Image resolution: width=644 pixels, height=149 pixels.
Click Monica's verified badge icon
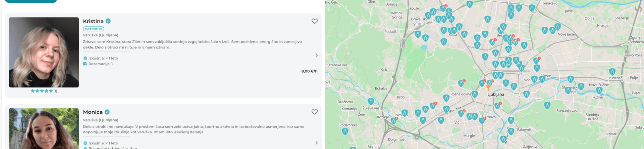[x=107, y=112]
